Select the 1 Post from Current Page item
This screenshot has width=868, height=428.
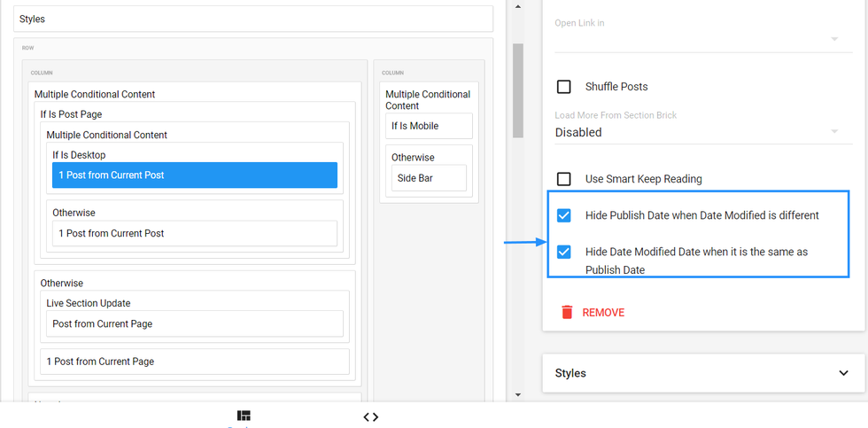[x=194, y=362]
